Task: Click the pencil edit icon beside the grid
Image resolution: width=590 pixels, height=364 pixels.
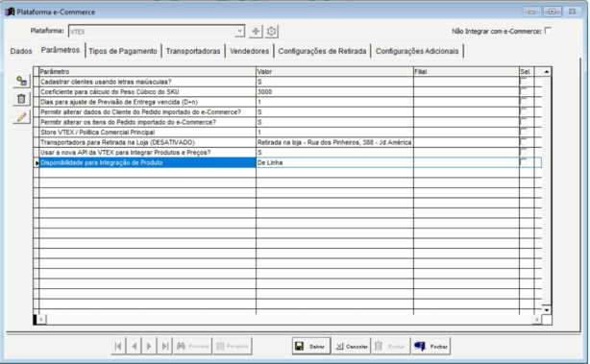Action: pos(21,117)
